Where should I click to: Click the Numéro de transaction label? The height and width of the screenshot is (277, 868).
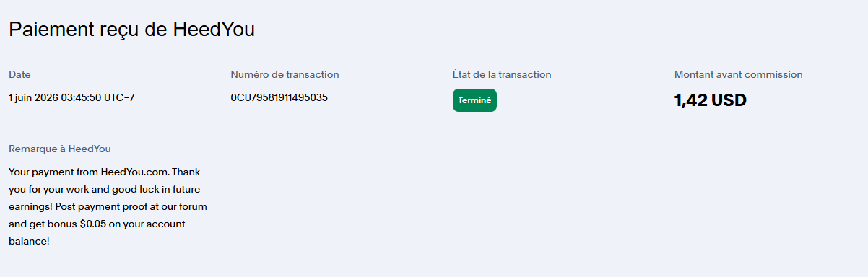(x=285, y=74)
